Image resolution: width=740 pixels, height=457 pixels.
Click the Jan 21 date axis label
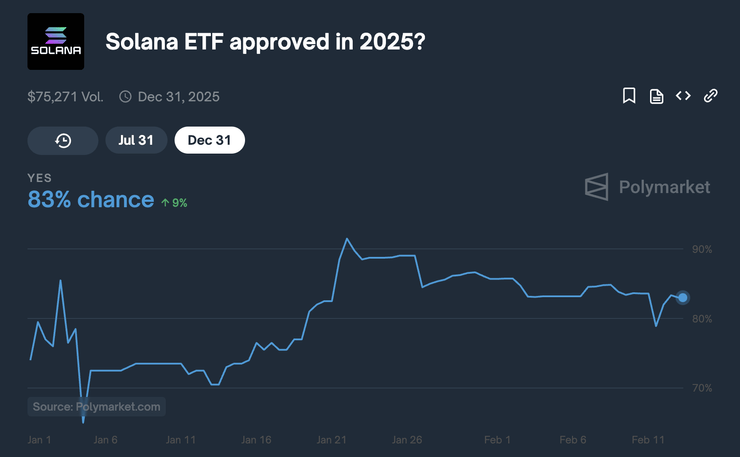[x=330, y=440]
